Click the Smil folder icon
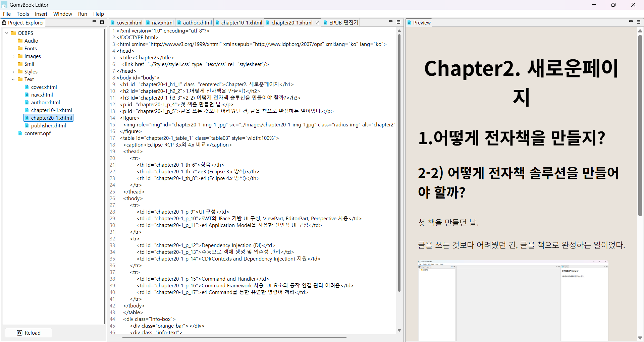Image resolution: width=644 pixels, height=342 pixels. (x=20, y=64)
